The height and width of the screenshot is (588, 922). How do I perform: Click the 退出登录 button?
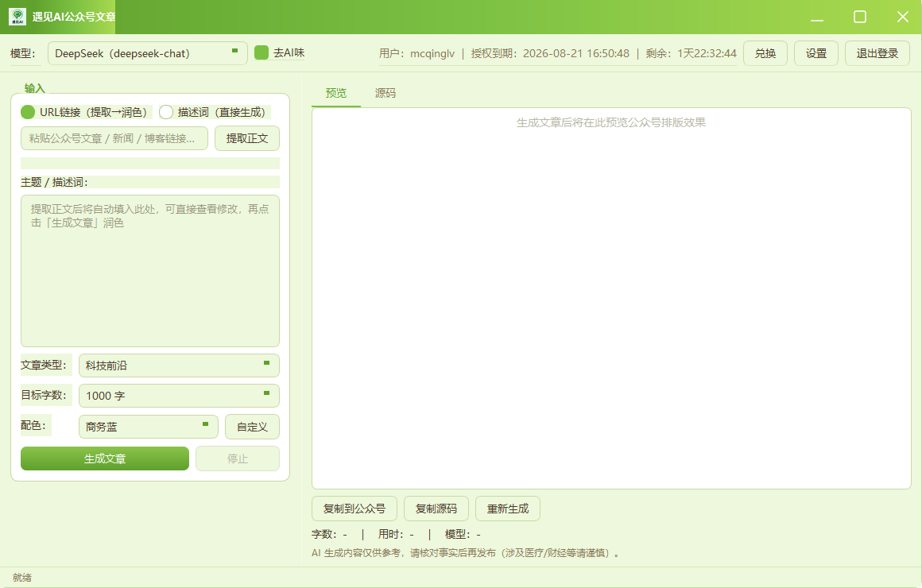pyautogui.click(x=877, y=53)
